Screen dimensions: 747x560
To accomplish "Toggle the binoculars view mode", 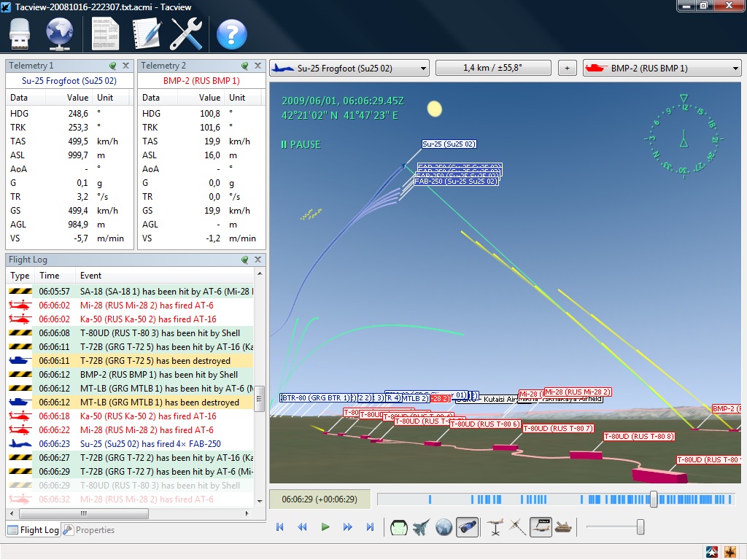I will tap(467, 527).
